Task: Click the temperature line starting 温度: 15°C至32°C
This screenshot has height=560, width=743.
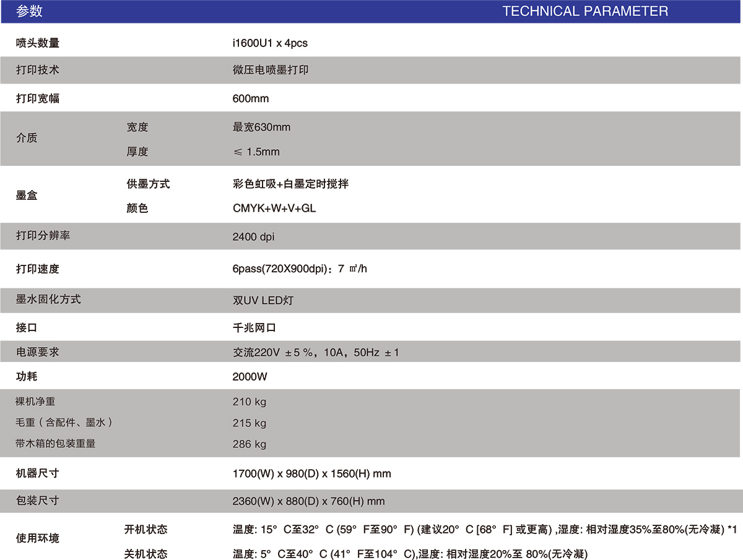Action: (x=485, y=530)
